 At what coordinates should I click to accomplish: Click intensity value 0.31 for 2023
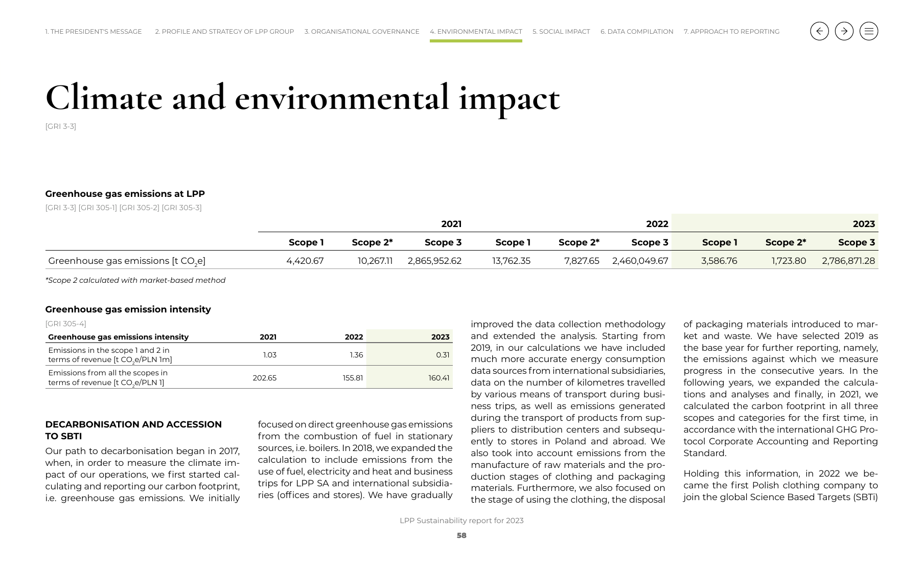pos(443,355)
